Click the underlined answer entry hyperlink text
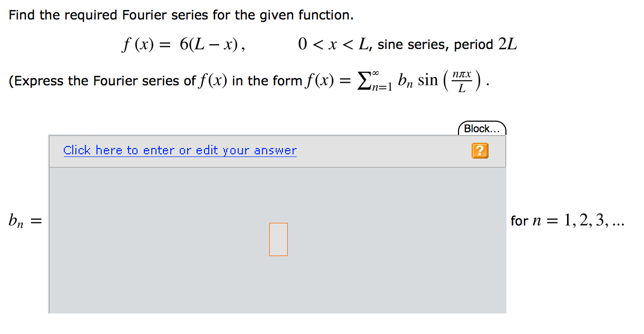This screenshot has width=644, height=334. click(179, 150)
